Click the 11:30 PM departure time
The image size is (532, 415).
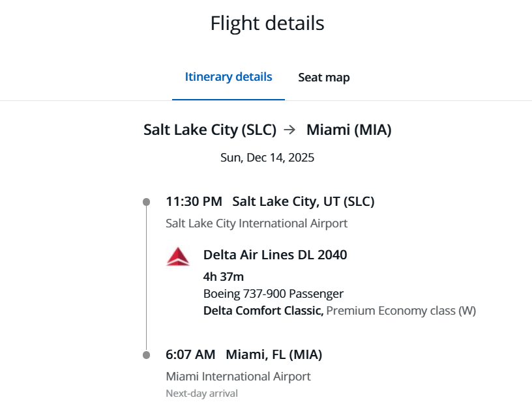click(x=194, y=201)
